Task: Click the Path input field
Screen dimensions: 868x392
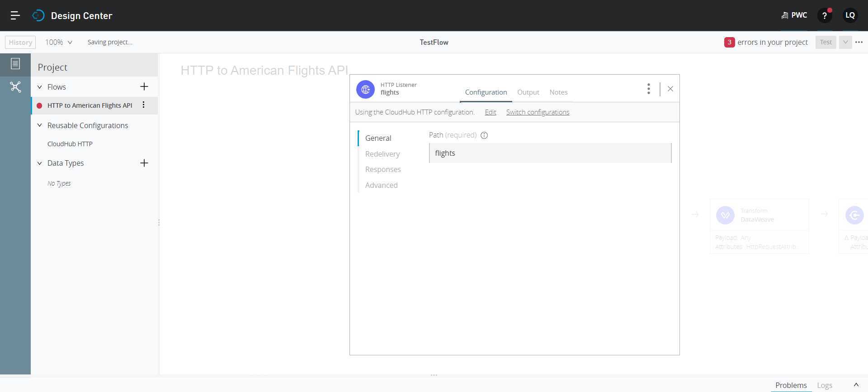Action: tap(550, 153)
